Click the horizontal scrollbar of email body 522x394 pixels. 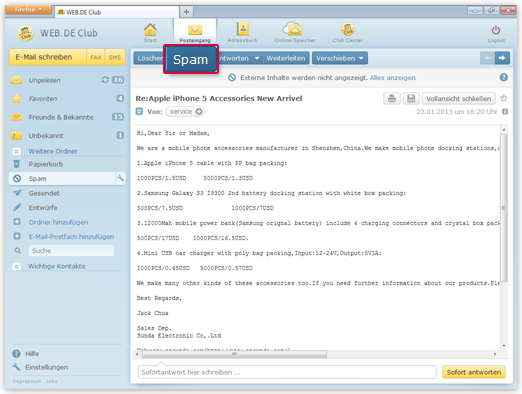pyautogui.click(x=234, y=354)
